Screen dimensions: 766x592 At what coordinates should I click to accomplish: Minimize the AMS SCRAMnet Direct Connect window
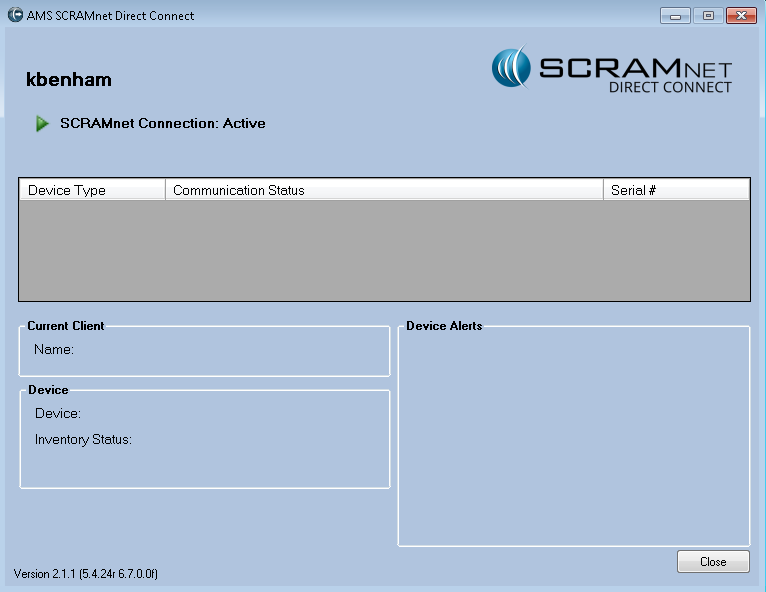676,16
